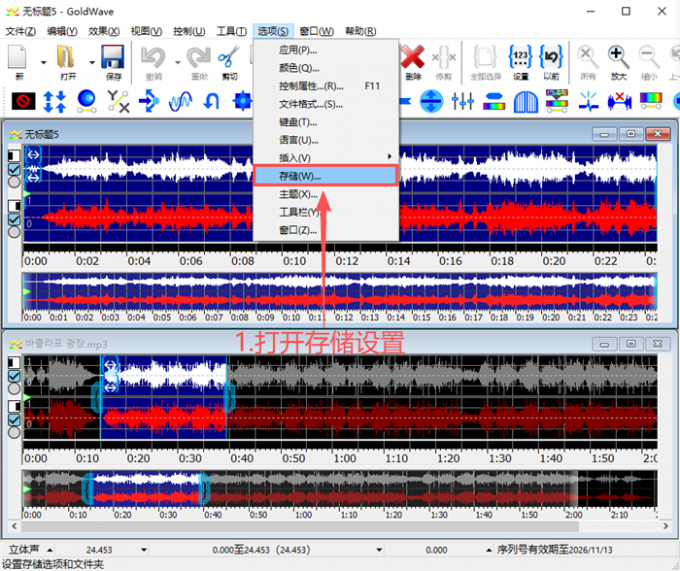The image size is (680, 571).
Task: Click the reverse U-turn arrow effect icon
Action: pyautogui.click(x=211, y=100)
